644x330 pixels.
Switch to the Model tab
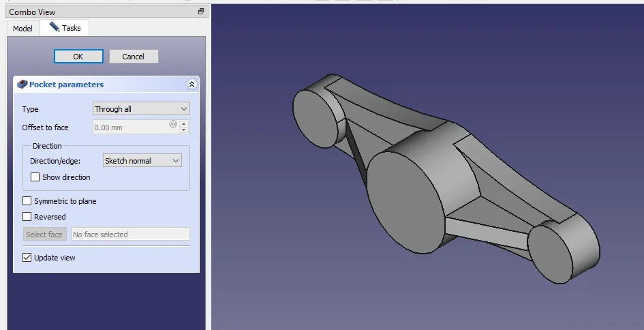click(x=22, y=29)
